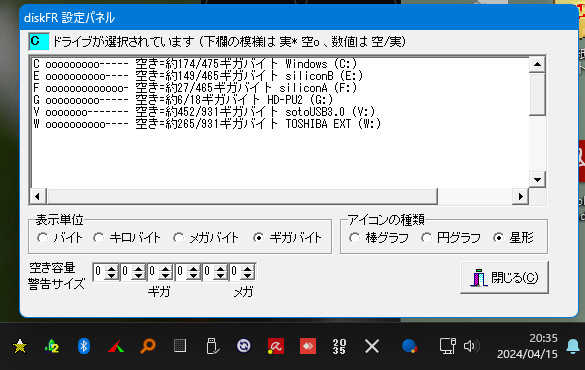Increase the fifth warning size spinner
This screenshot has width=585, height=370.
(x=220, y=268)
